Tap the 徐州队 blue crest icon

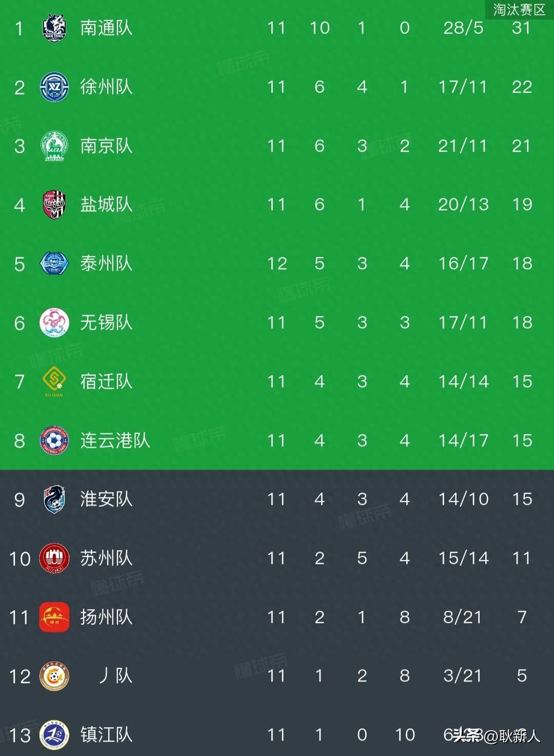(x=54, y=87)
